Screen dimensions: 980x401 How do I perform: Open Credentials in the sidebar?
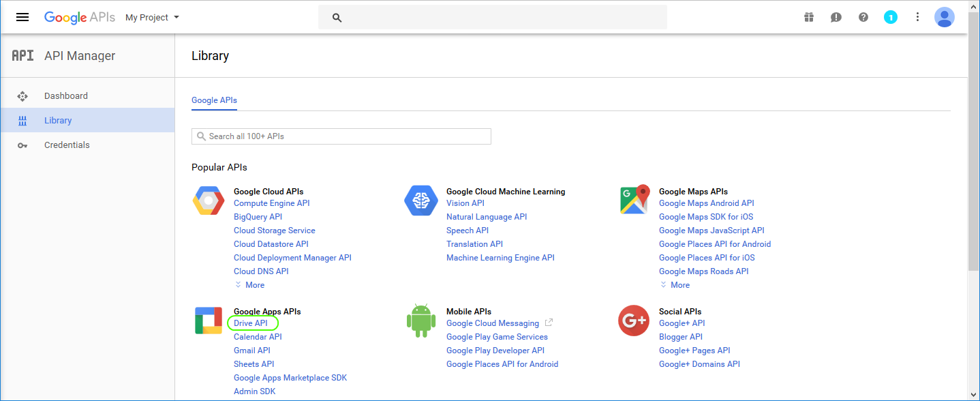[67, 145]
